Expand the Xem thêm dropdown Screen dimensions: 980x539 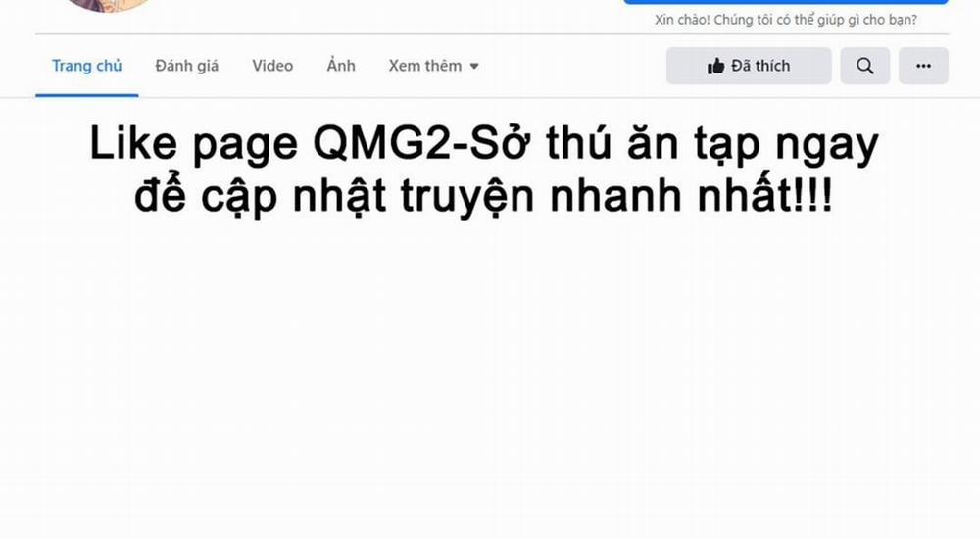point(434,66)
